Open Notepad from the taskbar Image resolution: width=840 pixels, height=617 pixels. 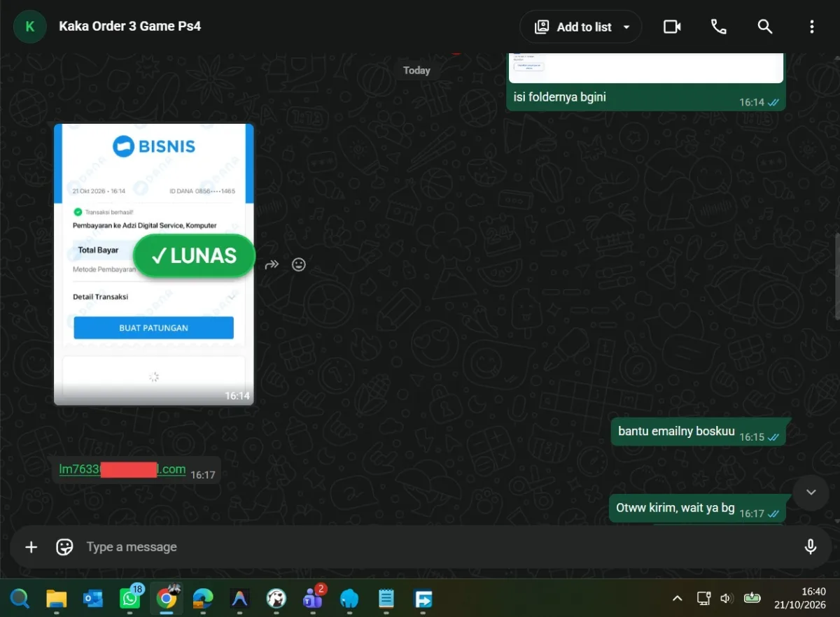(x=386, y=599)
